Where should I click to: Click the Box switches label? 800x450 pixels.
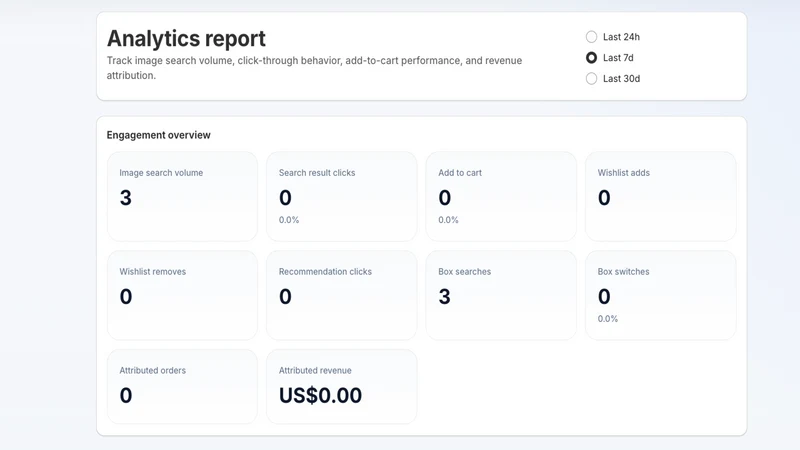click(x=623, y=272)
